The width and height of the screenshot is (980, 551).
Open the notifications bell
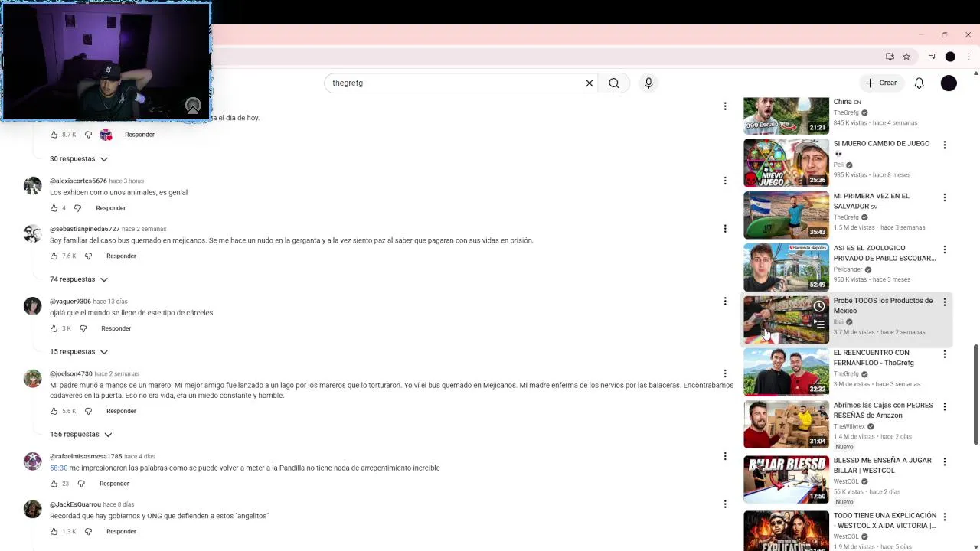919,83
